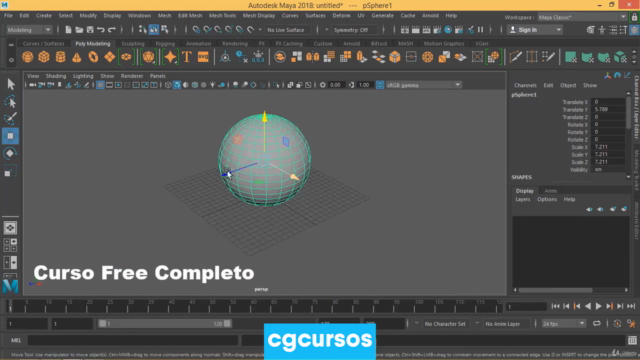Click the time slider at frame 60

click(x=253, y=305)
